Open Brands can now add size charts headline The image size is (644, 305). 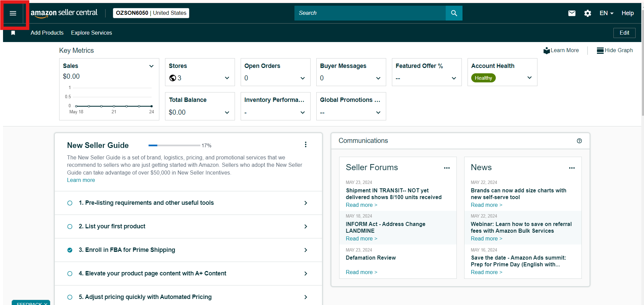point(518,194)
